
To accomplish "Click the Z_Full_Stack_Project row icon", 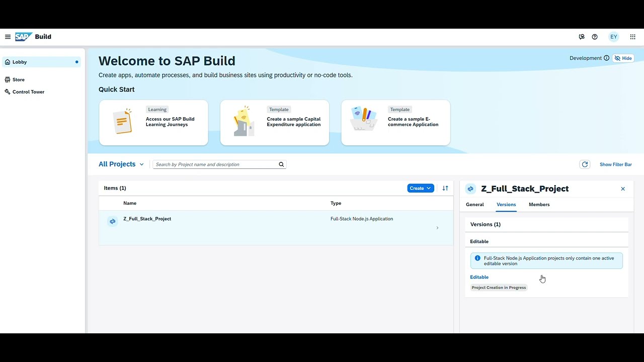I will pos(113,221).
